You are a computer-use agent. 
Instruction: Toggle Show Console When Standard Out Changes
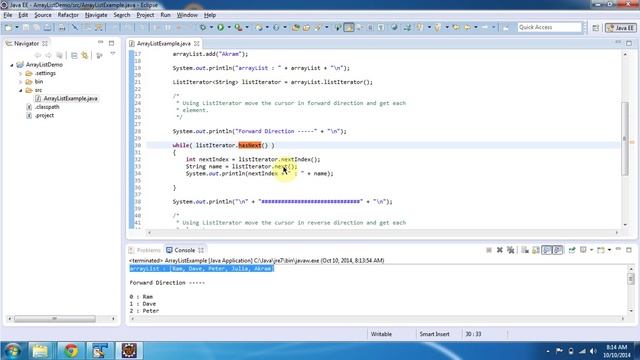click(547, 250)
